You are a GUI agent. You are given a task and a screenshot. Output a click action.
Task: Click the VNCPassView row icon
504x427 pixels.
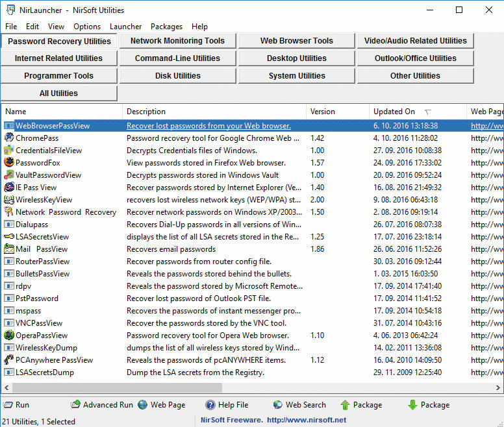[x=9, y=323]
